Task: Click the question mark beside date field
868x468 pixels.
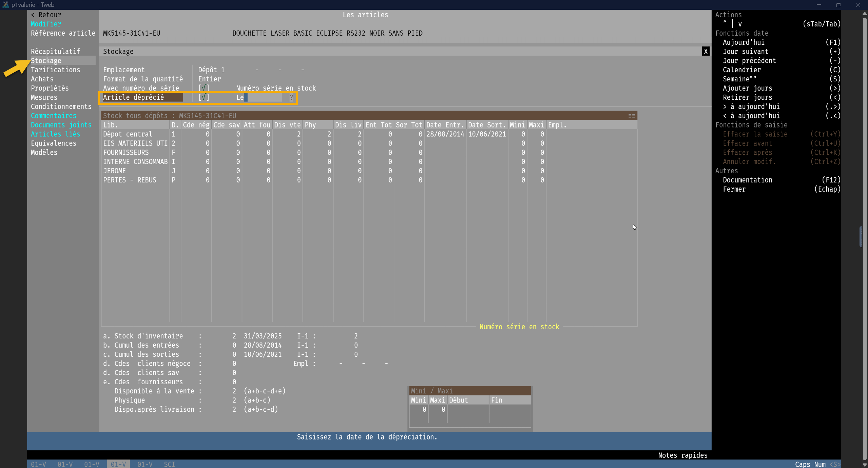Action: tap(291, 97)
